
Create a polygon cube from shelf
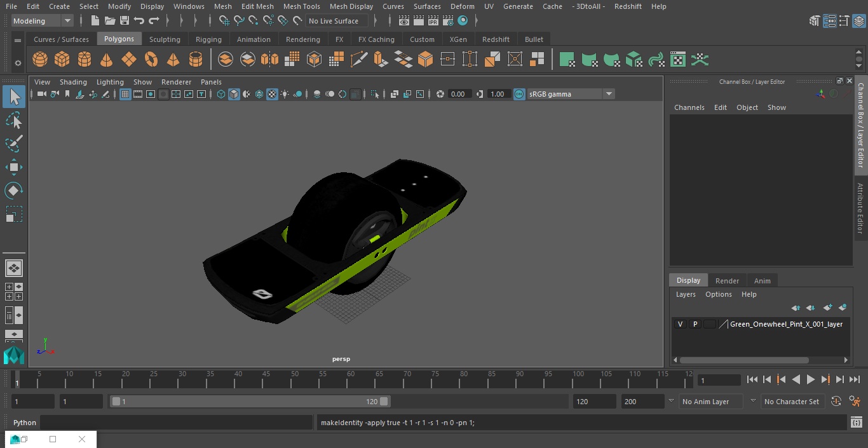coord(62,60)
